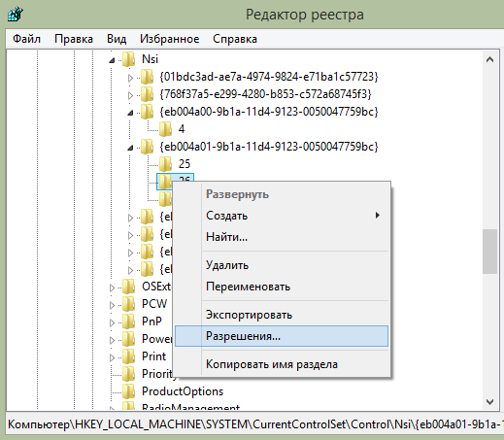Click the OSExt folder icon
This screenshot has height=440, width=504.
pos(128,287)
